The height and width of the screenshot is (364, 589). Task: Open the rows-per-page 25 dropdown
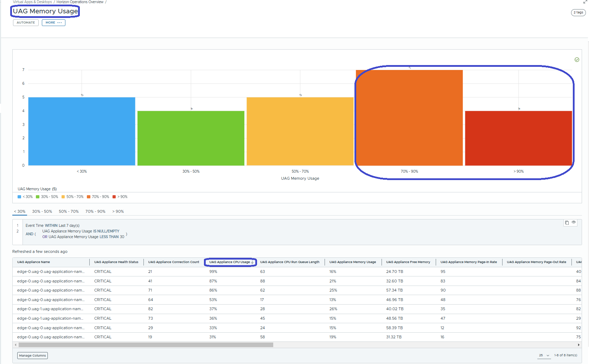tap(544, 355)
